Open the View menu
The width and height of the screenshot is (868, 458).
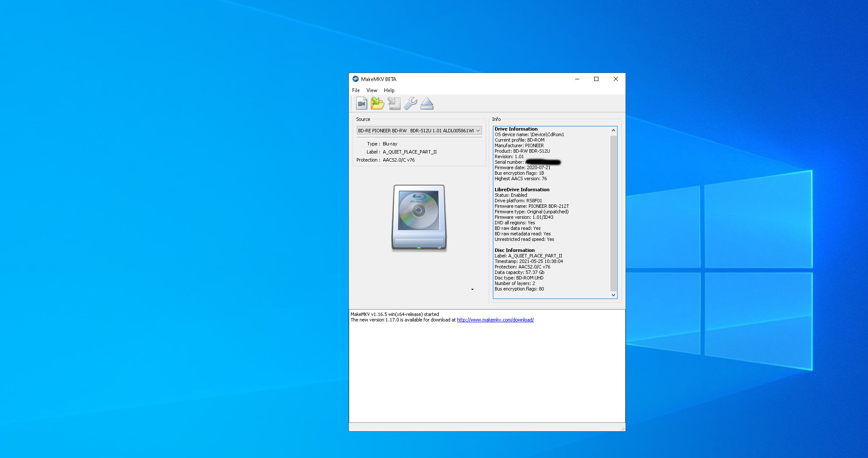[372, 90]
